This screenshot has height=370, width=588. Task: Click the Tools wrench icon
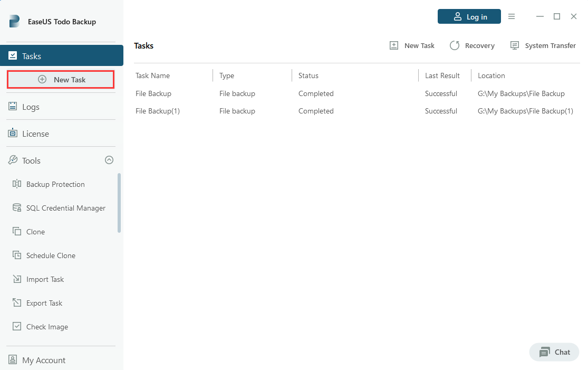coord(13,160)
